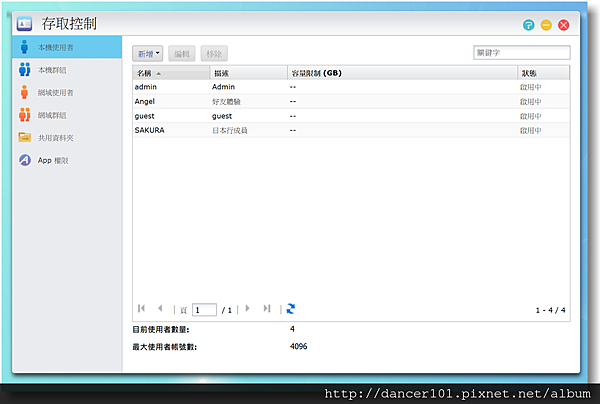Close window with the red X button
Viewport: 600px width, 404px height.
(x=563, y=25)
